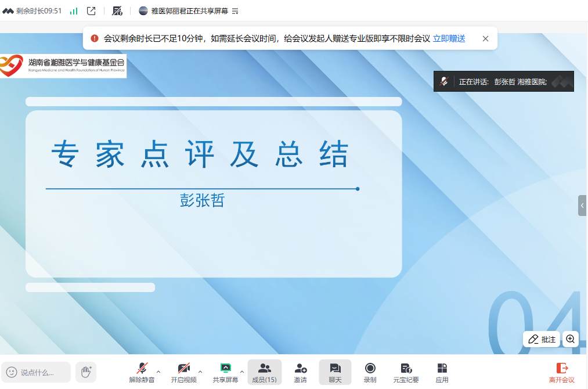Dismiss the meeting time warning banner
Viewport: 588px width, 389px height.
(x=485, y=39)
